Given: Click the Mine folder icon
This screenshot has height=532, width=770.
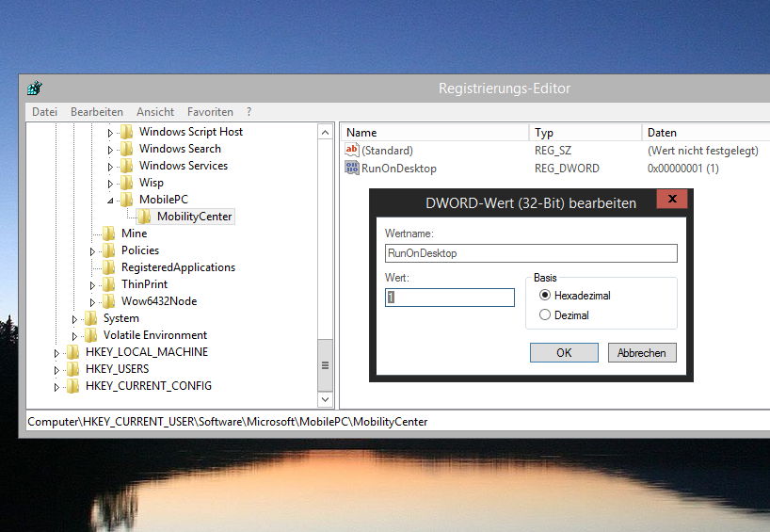Looking at the screenshot, I should tap(108, 234).
